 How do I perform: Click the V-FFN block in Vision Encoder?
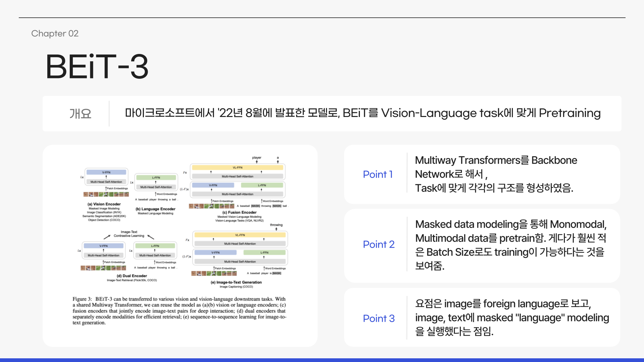pyautogui.click(x=106, y=172)
